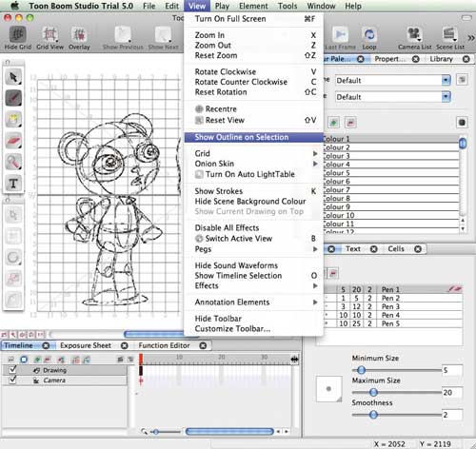The image size is (476, 449).
Task: Choose Disable All Effects menu item
Action: 253,228
